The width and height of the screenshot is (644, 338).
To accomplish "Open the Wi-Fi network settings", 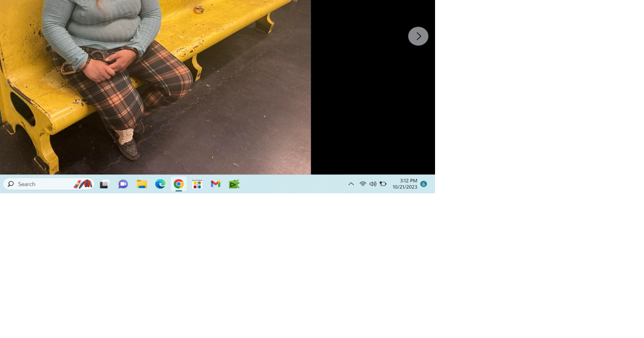I will pyautogui.click(x=363, y=184).
